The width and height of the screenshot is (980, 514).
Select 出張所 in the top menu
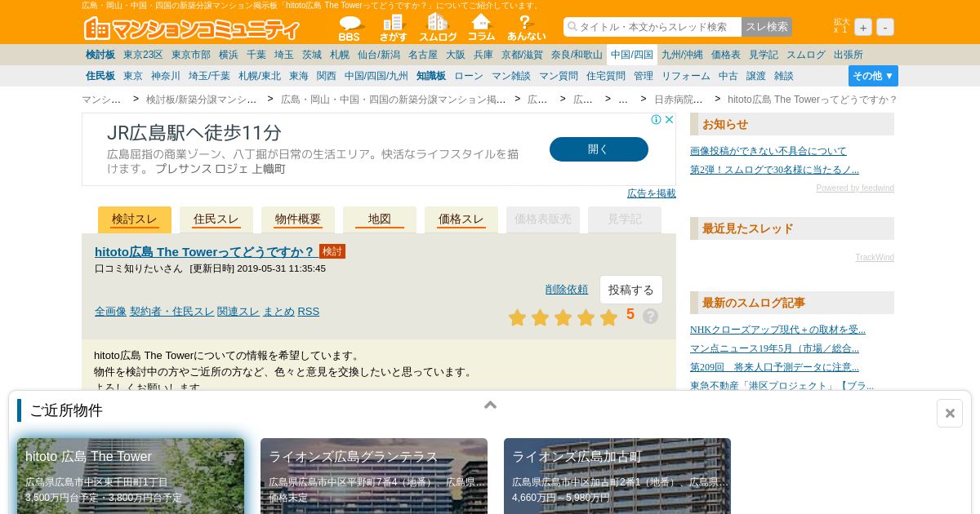point(849,55)
